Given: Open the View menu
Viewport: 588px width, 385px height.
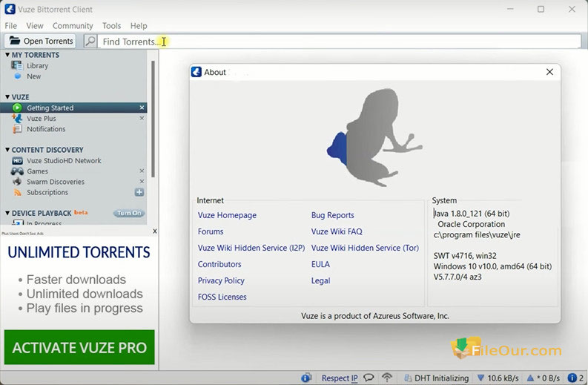Looking at the screenshot, I should click(x=35, y=26).
